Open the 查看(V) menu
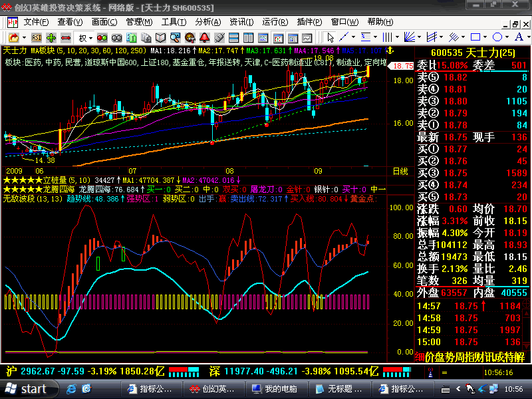Viewport: 532px width, 399px height. pyautogui.click(x=70, y=22)
